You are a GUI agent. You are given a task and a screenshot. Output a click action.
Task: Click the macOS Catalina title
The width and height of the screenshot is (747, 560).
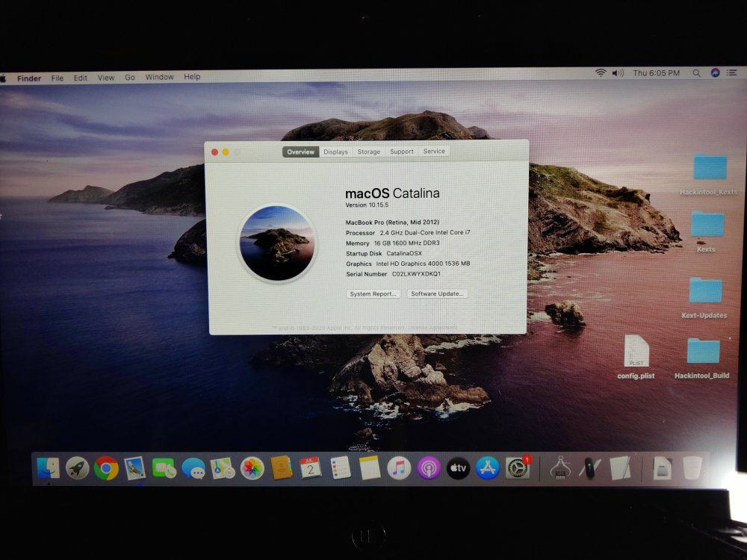pos(392,193)
